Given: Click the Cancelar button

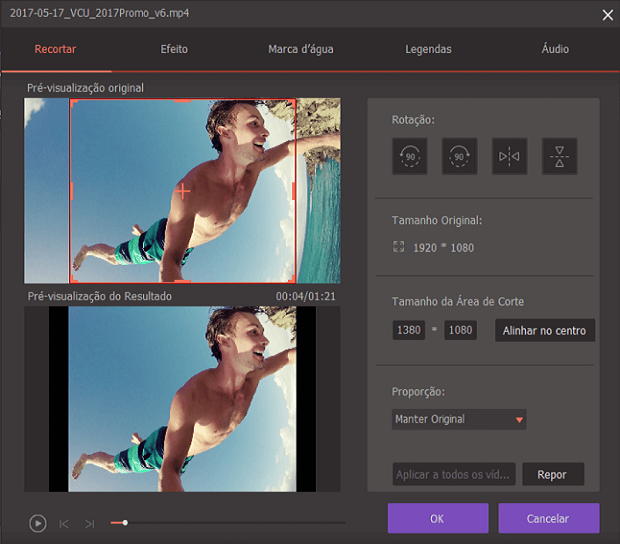Looking at the screenshot, I should point(548,518).
